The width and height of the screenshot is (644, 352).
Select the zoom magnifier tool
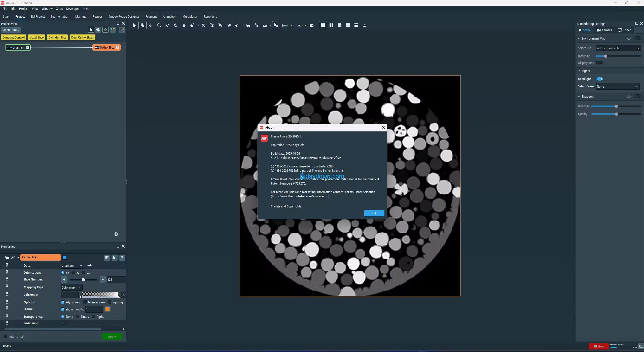pyautogui.click(x=159, y=25)
